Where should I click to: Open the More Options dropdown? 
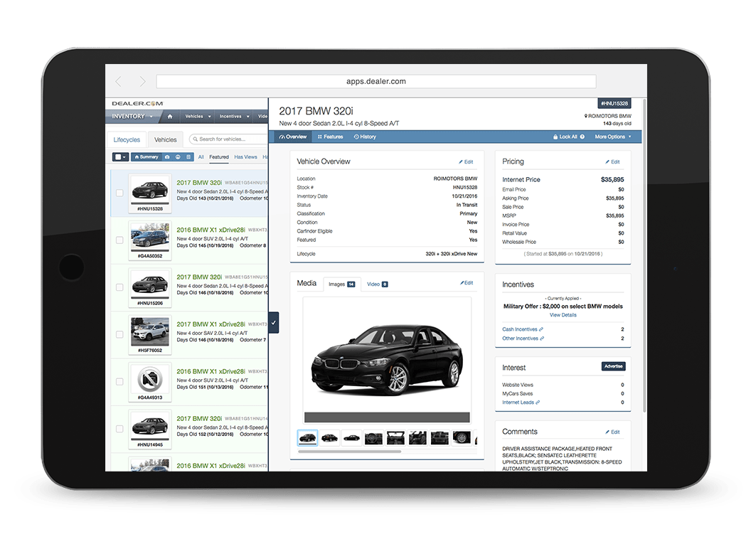[613, 137]
